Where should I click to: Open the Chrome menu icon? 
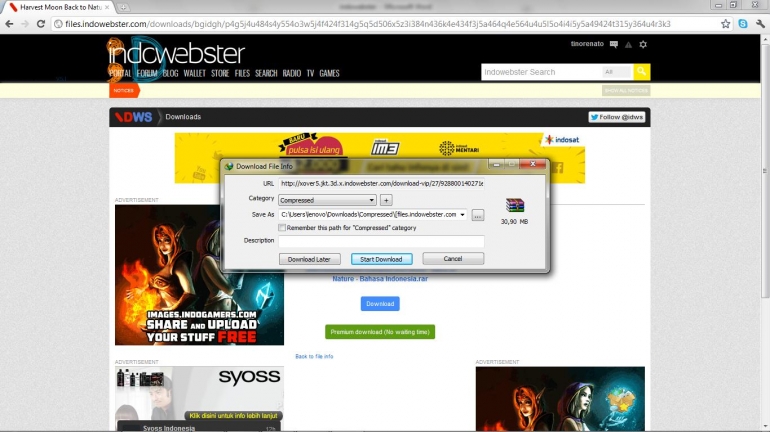tap(759, 23)
